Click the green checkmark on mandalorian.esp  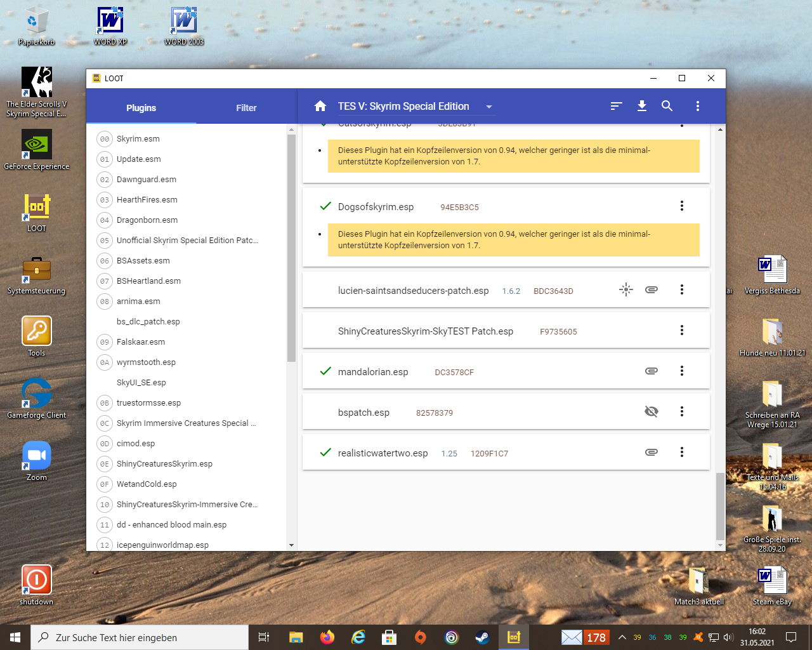325,371
